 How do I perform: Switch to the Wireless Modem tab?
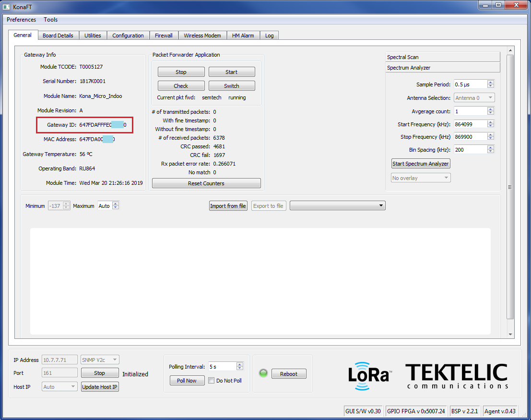point(202,36)
